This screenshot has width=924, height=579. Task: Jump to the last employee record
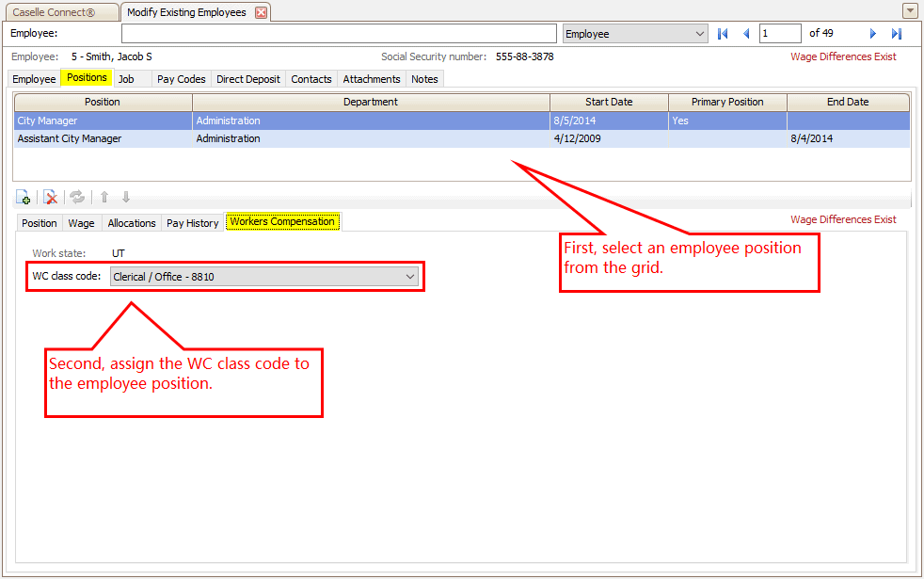coord(897,34)
